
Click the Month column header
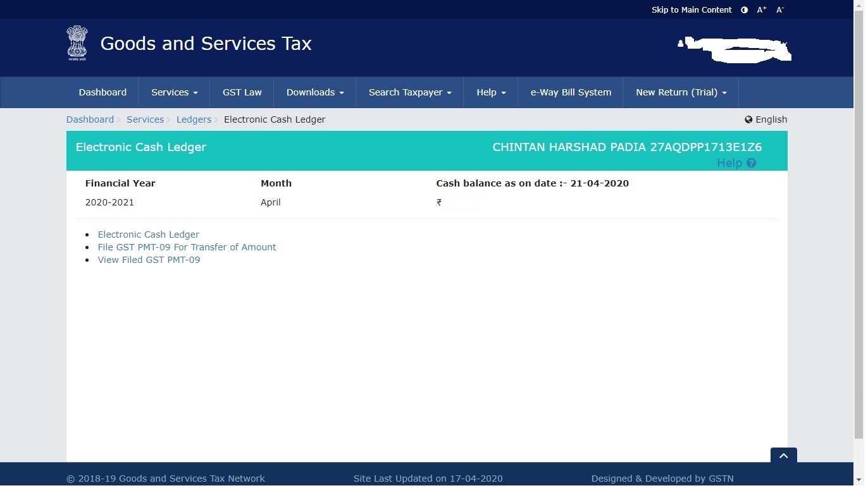pos(276,183)
